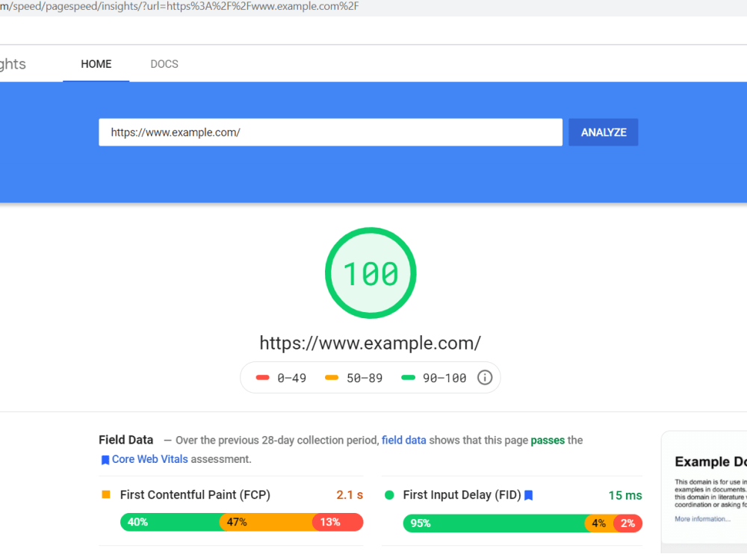This screenshot has height=560, width=747.
Task: Click 'More information...' link in the thumbnail
Action: (x=702, y=519)
